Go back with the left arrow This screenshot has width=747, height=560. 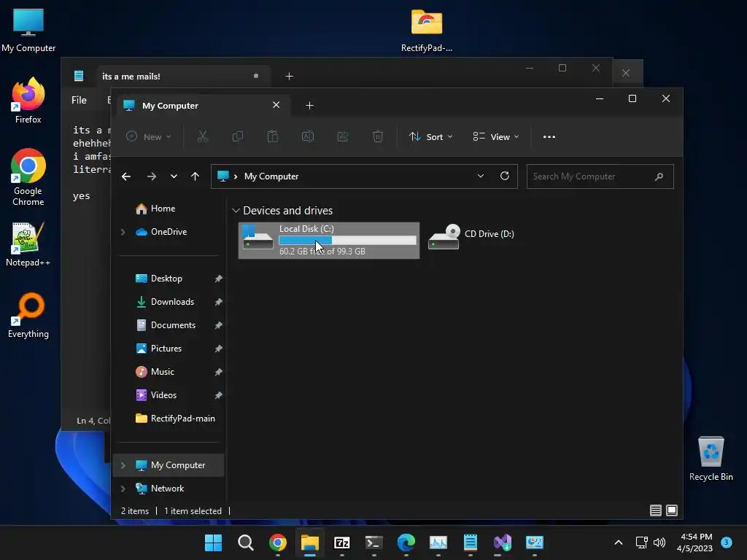(x=126, y=176)
